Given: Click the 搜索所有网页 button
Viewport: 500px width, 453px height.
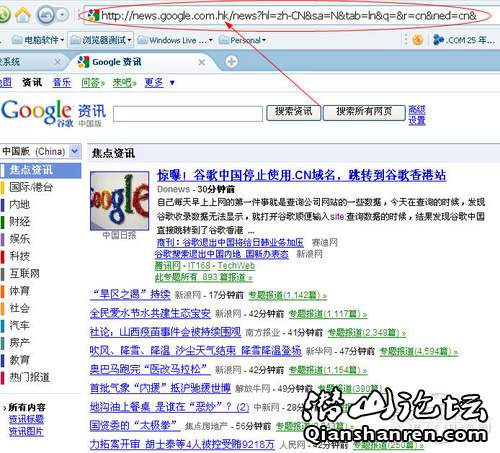Looking at the screenshot, I should point(364,112).
